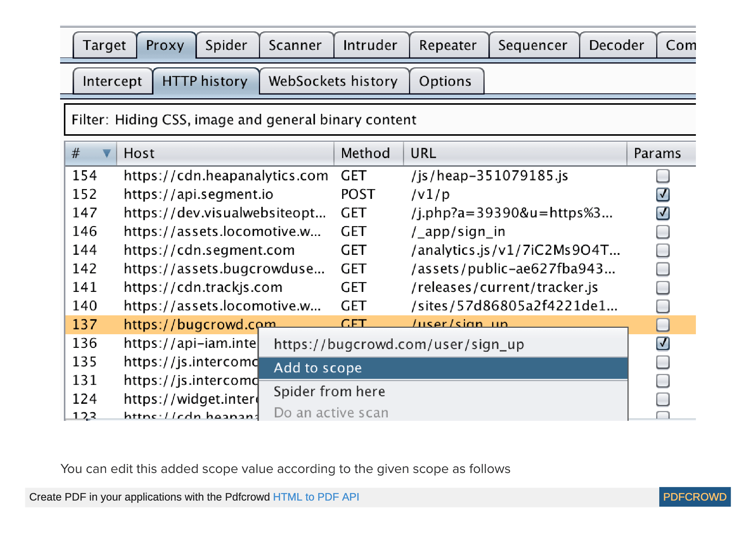Open the Repeater tab
Viewport: 756px width, 535px height.
[x=448, y=45]
